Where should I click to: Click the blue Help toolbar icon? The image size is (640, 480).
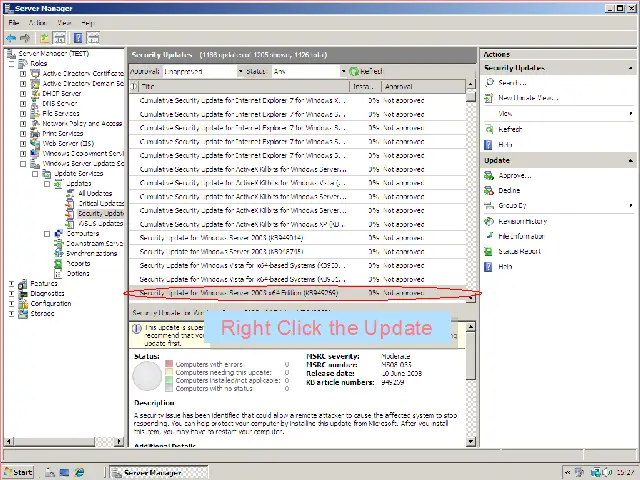pyautogui.click(x=78, y=38)
